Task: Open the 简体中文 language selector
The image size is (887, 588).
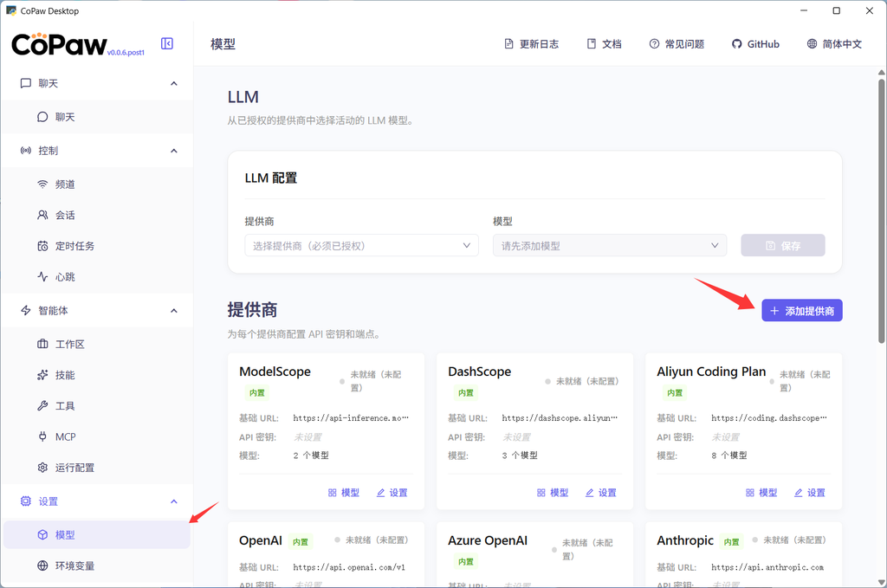Action: click(834, 43)
